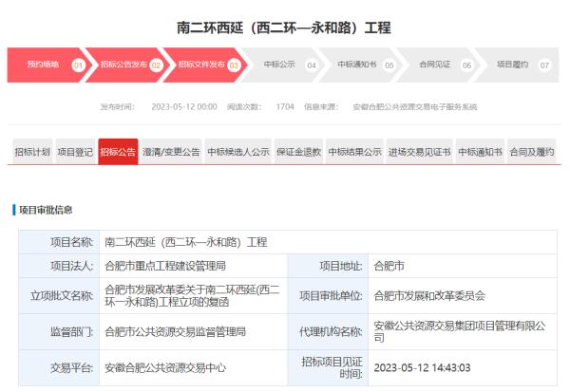Click the 合肥市重点工程建设管理局 cell
This screenshot has height=392, width=570.
pos(194,266)
